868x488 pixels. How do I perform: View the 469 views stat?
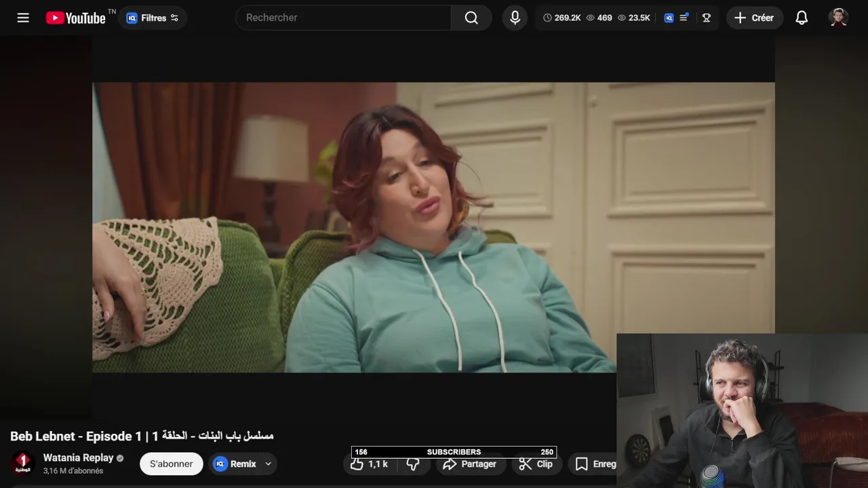(x=599, y=18)
